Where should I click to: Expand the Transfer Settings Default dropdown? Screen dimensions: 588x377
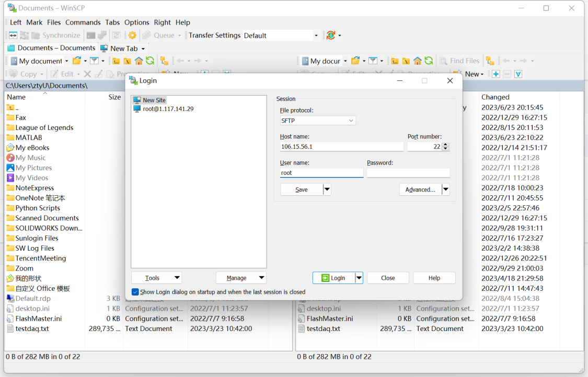click(x=316, y=36)
